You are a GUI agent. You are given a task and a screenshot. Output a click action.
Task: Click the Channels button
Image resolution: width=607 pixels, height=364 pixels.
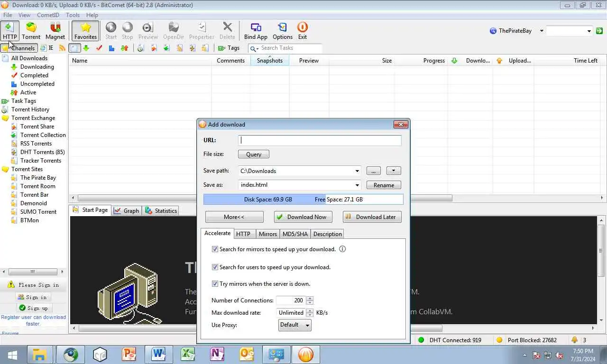point(19,48)
